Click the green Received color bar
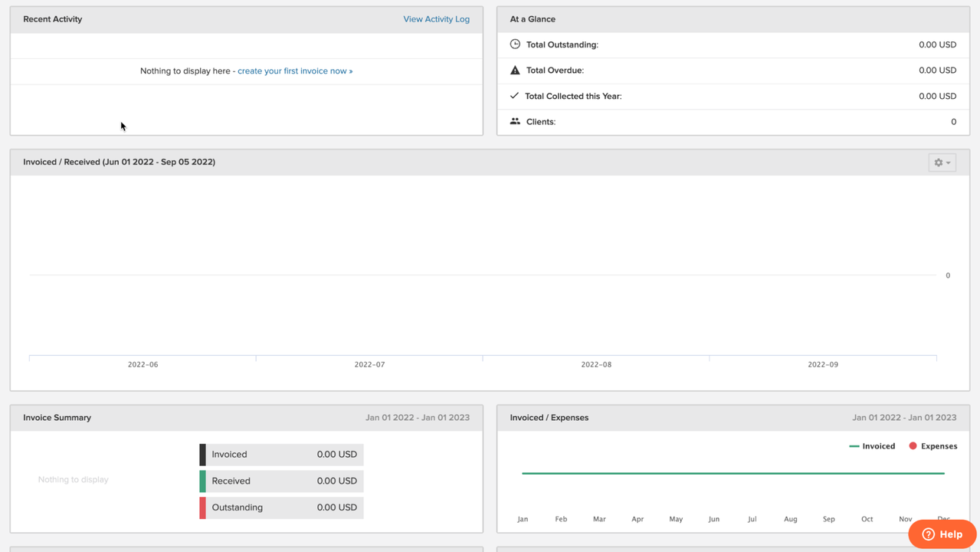 (x=202, y=481)
